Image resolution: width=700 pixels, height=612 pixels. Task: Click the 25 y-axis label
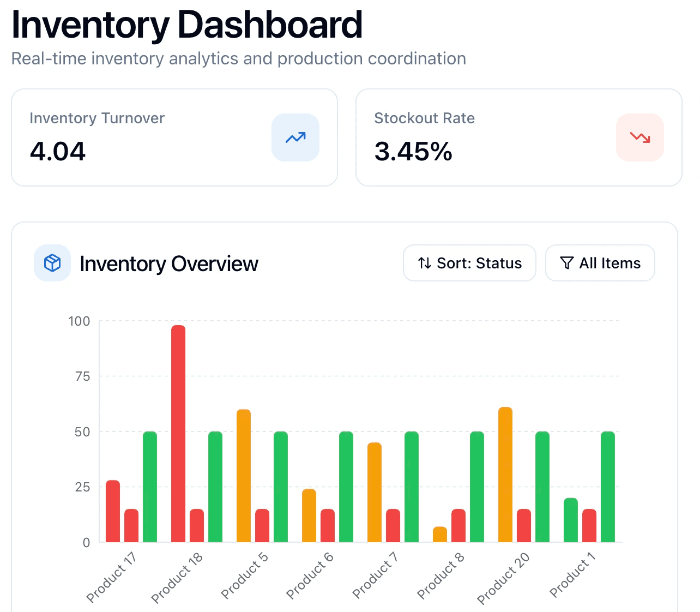pos(83,487)
